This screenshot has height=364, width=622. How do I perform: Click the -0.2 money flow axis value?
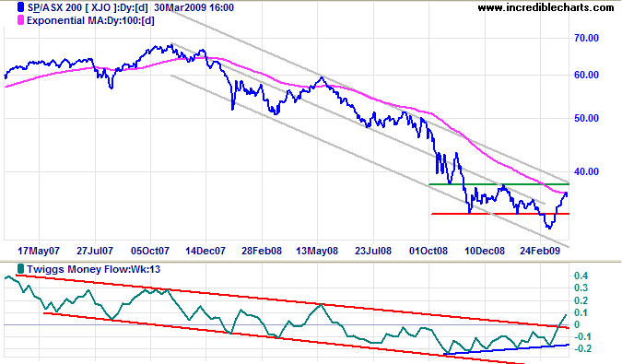click(x=581, y=349)
